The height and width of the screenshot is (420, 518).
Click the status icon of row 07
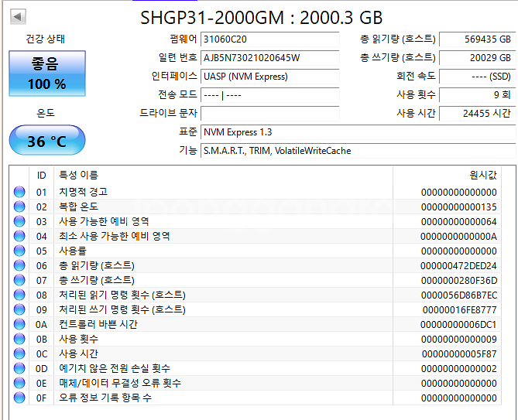19,280
